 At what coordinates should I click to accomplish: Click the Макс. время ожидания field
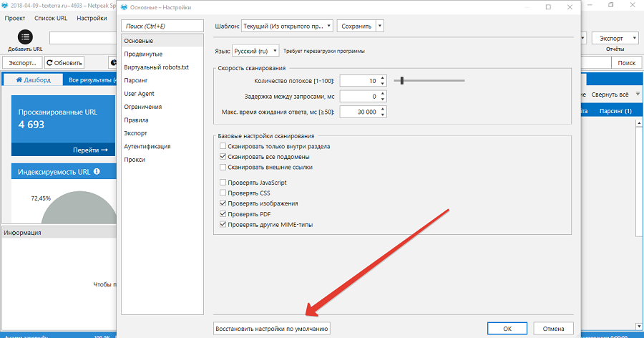359,112
